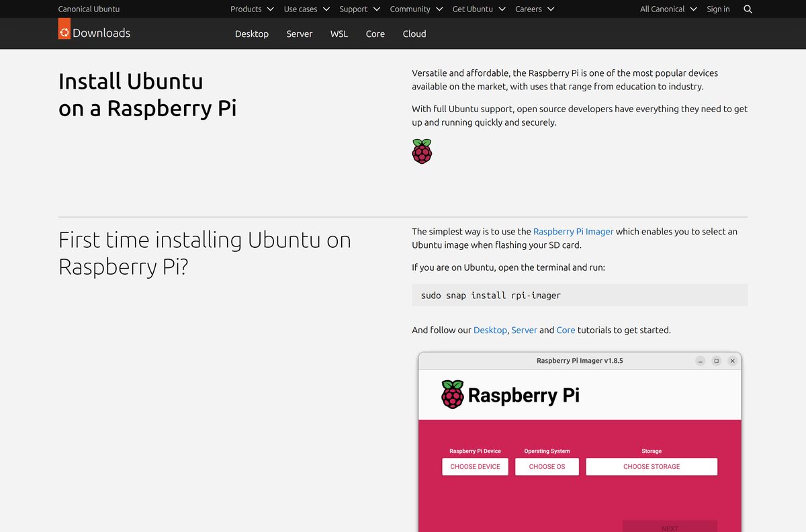Click the Raspberry Pi logo under intro text
Screen dimensions: 806x532
click(x=422, y=152)
